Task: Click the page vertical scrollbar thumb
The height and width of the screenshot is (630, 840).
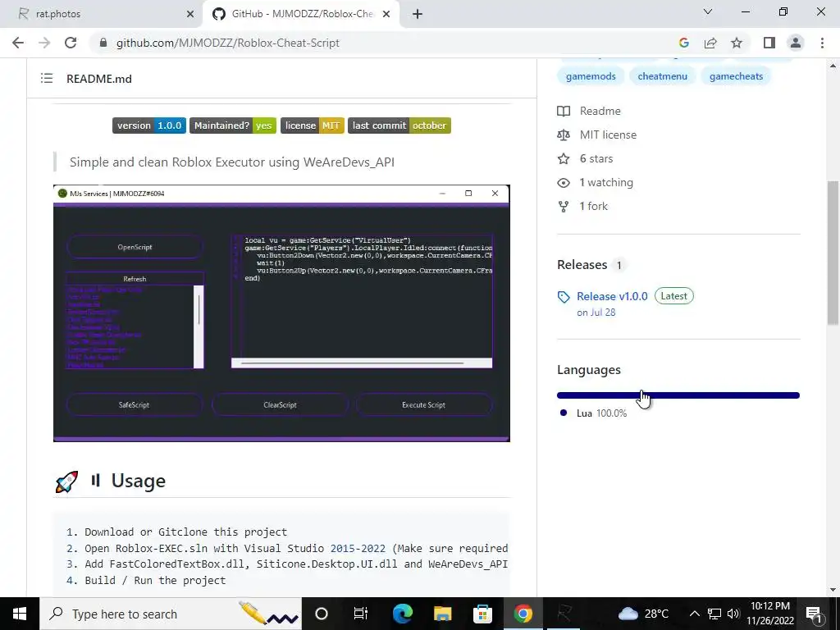Action: tap(833, 253)
